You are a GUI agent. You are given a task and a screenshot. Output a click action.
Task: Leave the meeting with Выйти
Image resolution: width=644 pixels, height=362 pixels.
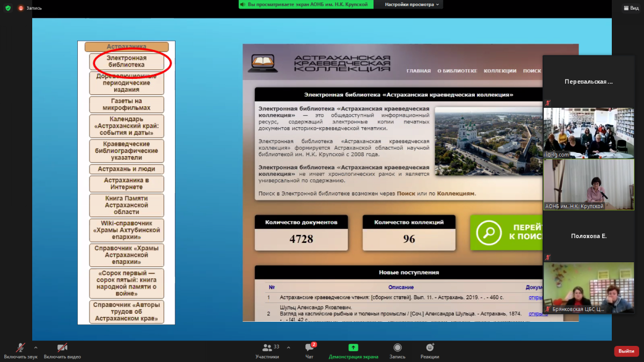click(x=626, y=351)
